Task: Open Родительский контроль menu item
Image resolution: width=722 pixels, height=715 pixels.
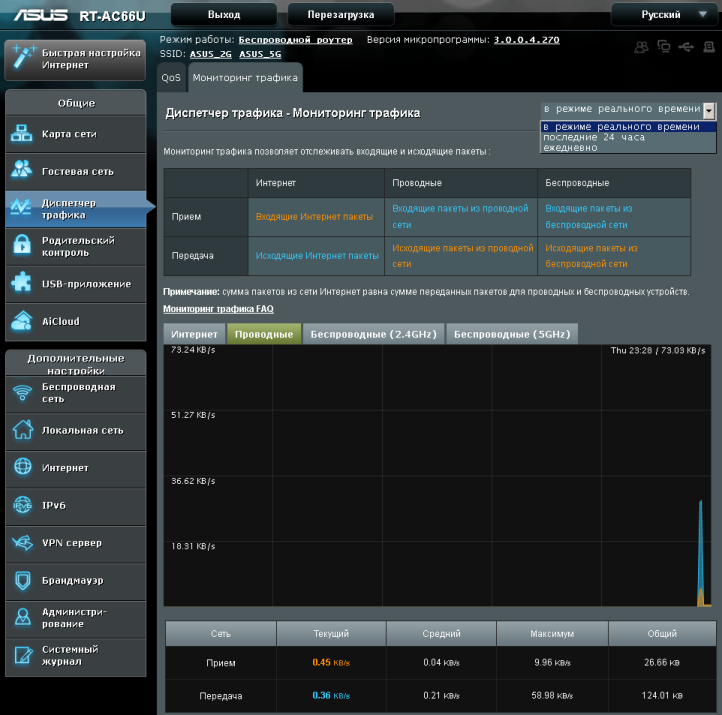Action: [76, 246]
